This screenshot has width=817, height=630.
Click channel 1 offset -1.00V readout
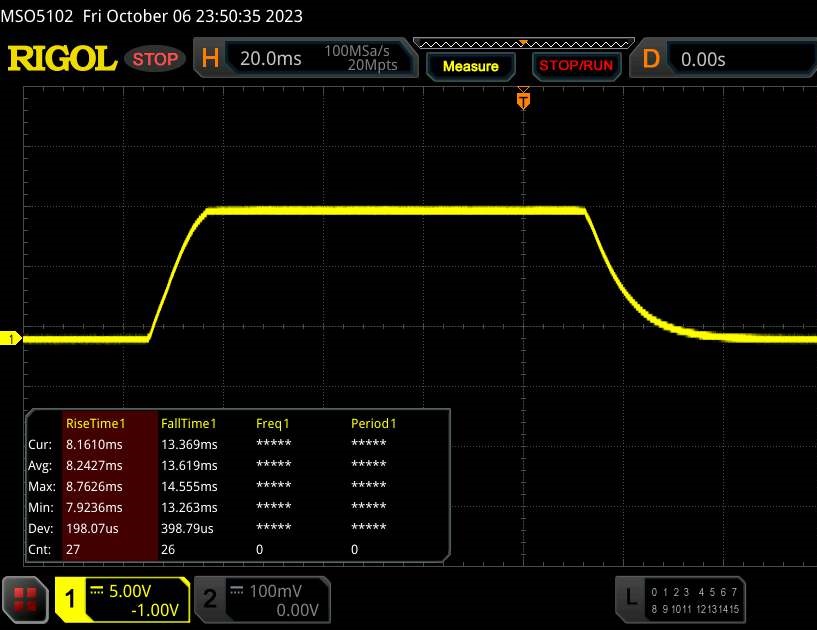point(155,610)
